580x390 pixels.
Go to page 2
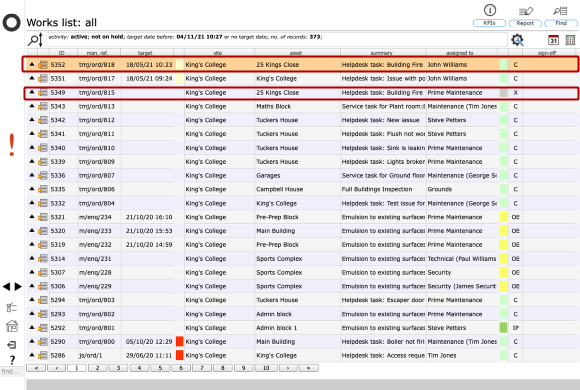pyautogui.click(x=97, y=368)
